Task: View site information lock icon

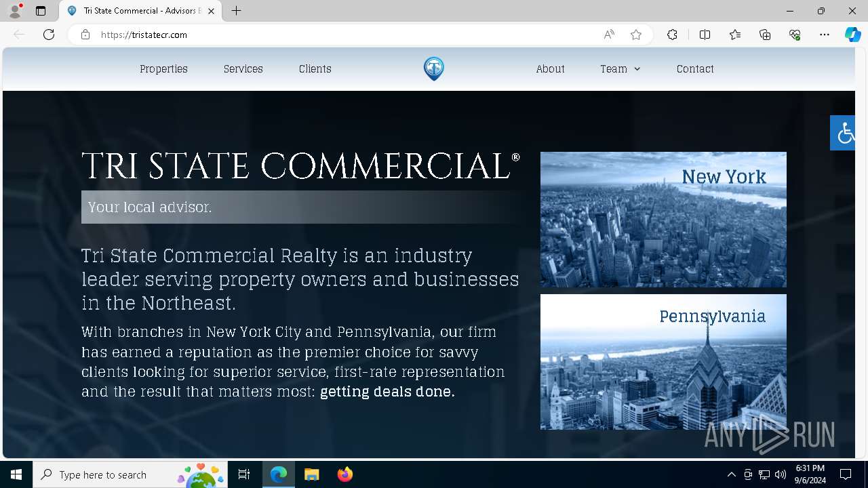Action: [85, 35]
